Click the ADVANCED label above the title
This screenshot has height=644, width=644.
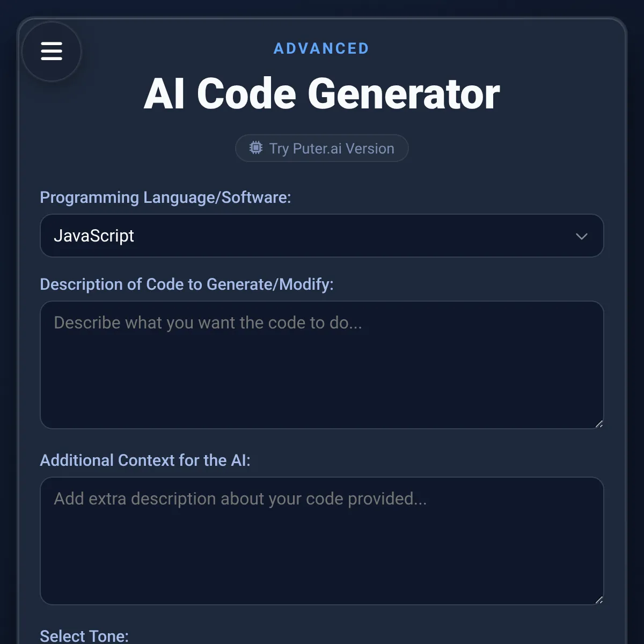pyautogui.click(x=321, y=48)
